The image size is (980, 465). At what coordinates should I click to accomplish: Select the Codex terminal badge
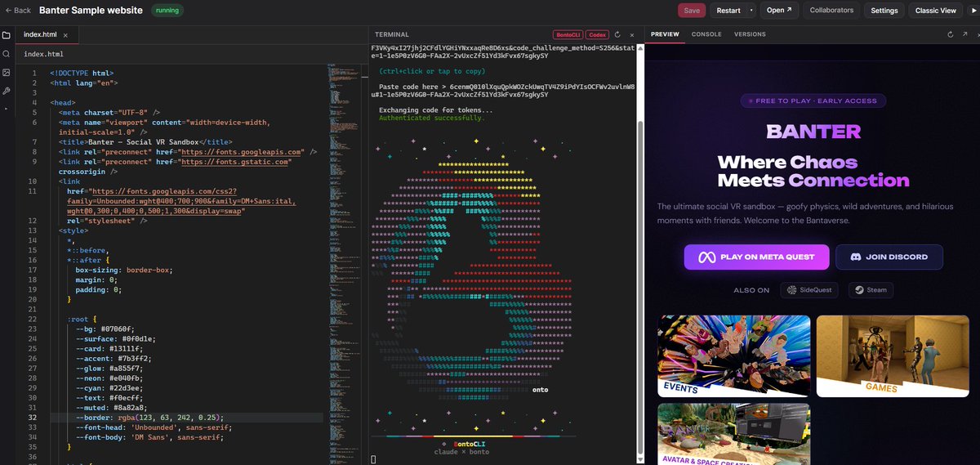tap(597, 35)
